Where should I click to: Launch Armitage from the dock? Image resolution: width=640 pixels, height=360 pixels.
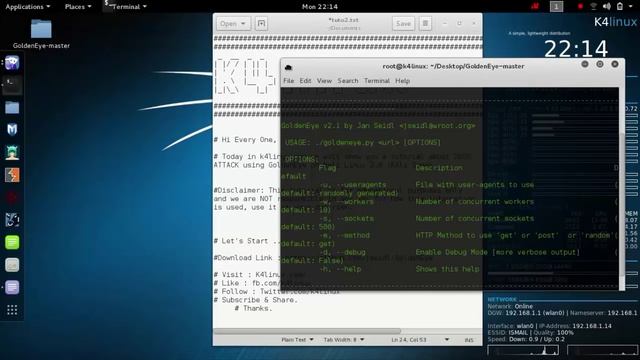point(12,153)
